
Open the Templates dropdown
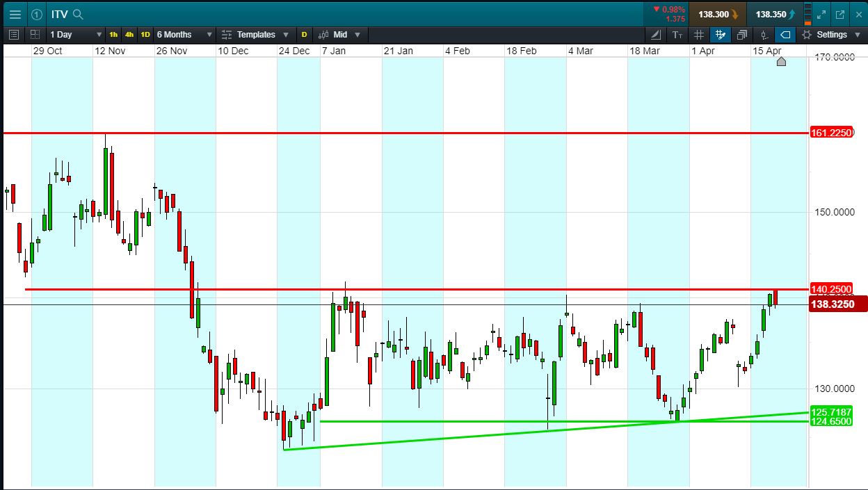click(256, 34)
